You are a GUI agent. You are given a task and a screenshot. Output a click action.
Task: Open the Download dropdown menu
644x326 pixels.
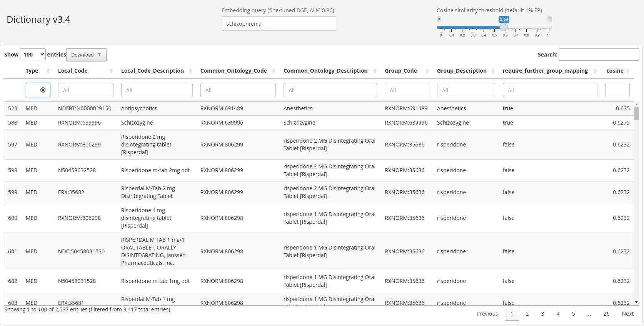pos(86,55)
